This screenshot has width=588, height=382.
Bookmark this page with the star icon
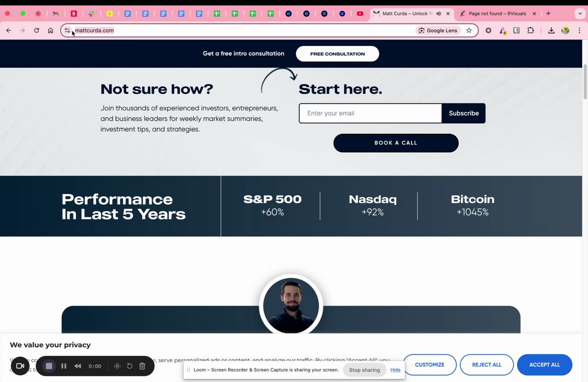click(x=469, y=30)
